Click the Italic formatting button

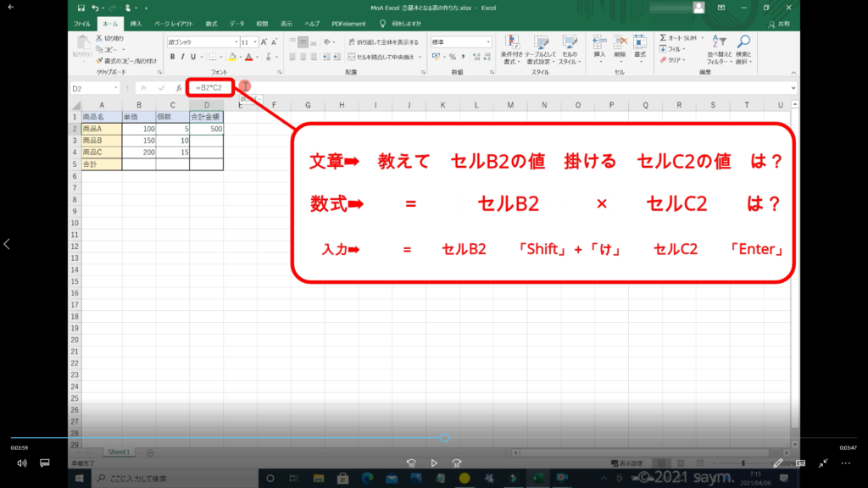182,57
